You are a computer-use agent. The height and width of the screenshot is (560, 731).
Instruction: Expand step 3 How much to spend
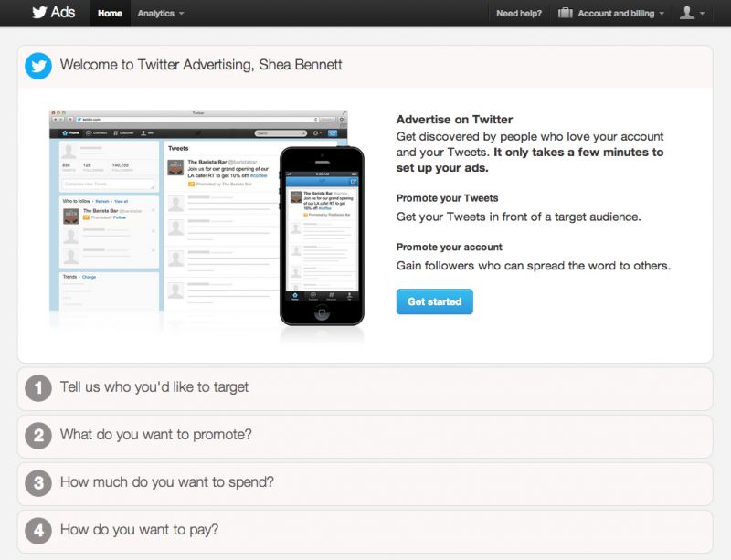point(365,483)
